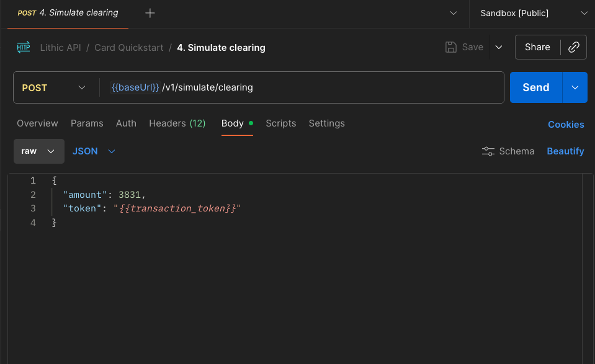Open Card Quickstart from the breadcrumb

click(x=128, y=47)
